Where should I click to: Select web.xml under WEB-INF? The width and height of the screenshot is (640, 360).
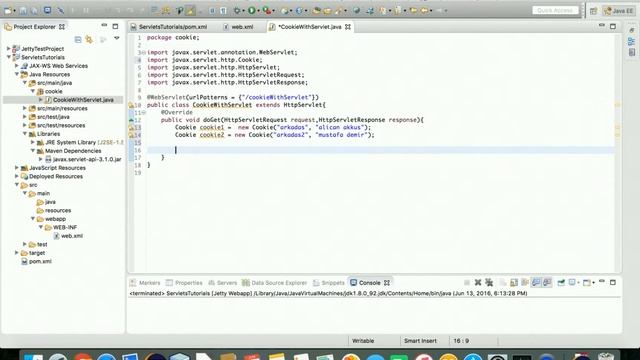point(72,236)
